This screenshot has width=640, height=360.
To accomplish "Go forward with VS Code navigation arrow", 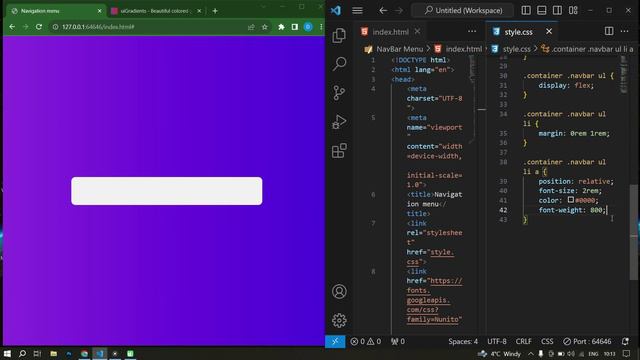I will (399, 10).
